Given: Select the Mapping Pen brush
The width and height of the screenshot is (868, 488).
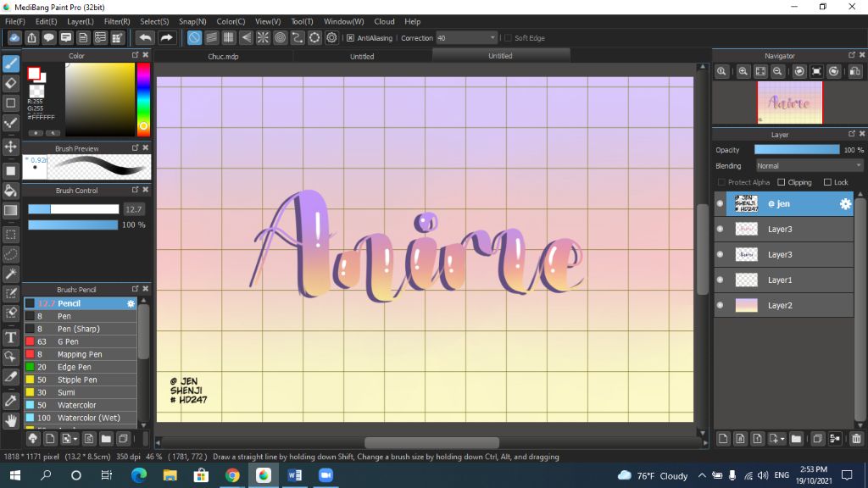Looking at the screenshot, I should tap(81, 354).
